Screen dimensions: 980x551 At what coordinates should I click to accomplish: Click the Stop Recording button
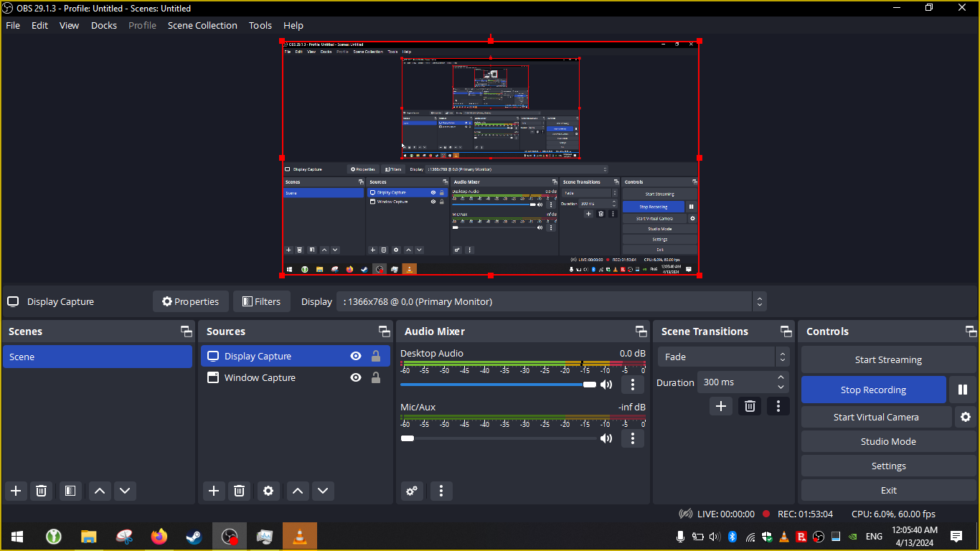click(x=873, y=390)
